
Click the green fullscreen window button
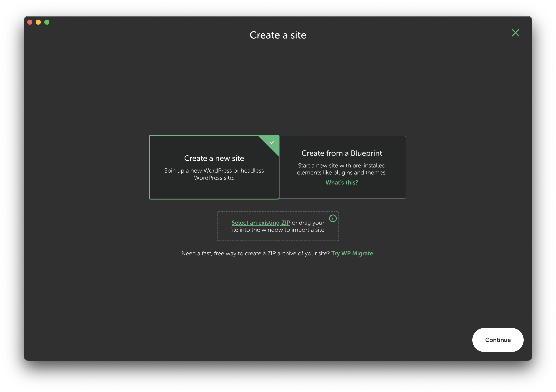click(x=47, y=22)
